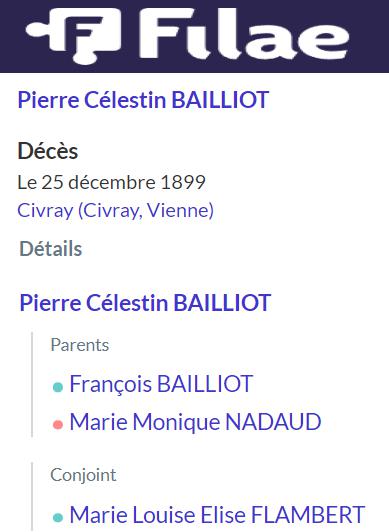Click the year 1899 in death date
This screenshot has height=532, width=389.
[183, 182]
